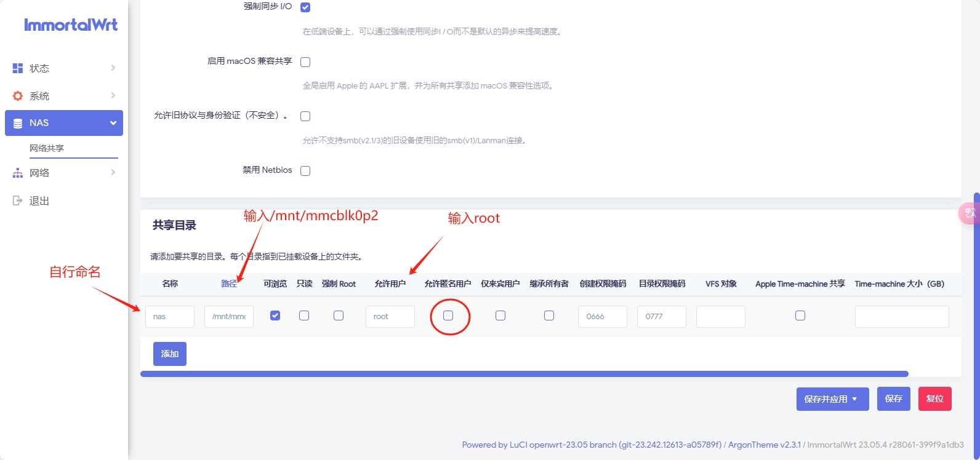The height and width of the screenshot is (460, 980).
Task: Enable 启用 macOS 兼容共享 checkbox
Action: [305, 62]
